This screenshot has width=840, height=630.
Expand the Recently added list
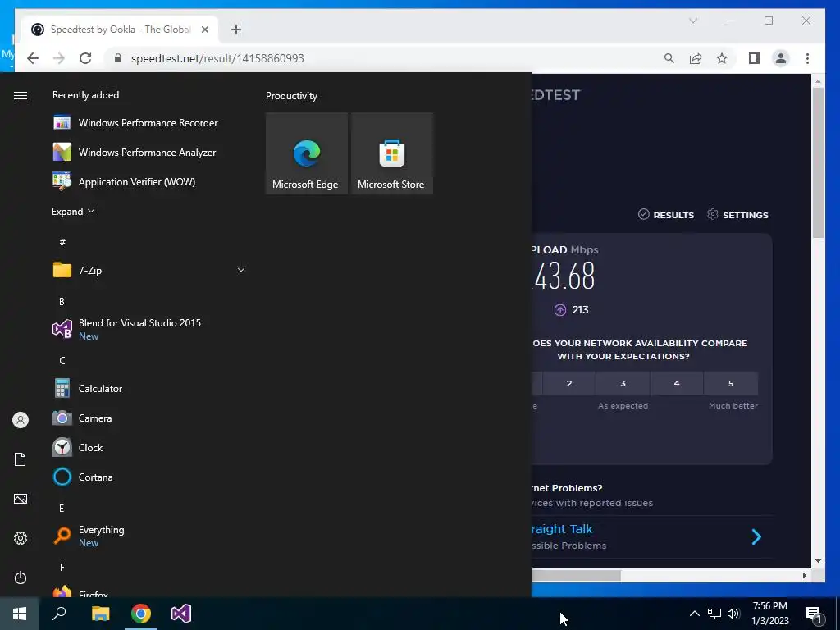click(x=73, y=211)
